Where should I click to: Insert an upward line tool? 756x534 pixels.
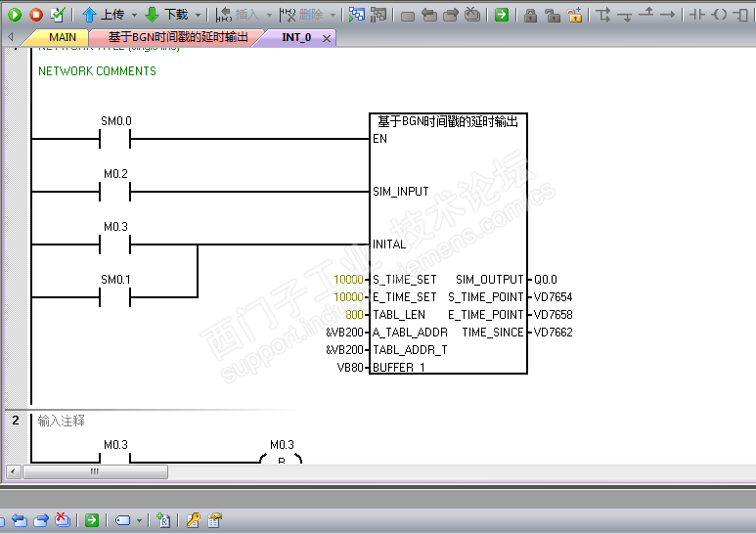(x=646, y=14)
